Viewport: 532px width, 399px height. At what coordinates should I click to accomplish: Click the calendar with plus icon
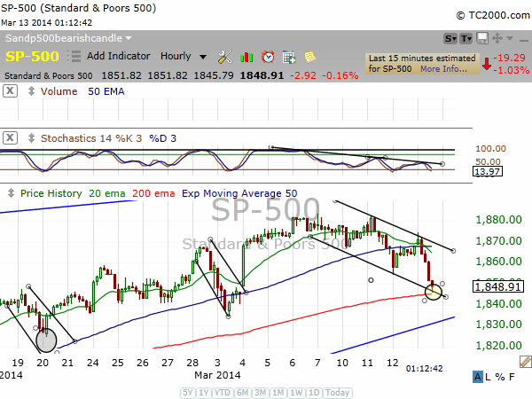pyautogui.click(x=289, y=57)
